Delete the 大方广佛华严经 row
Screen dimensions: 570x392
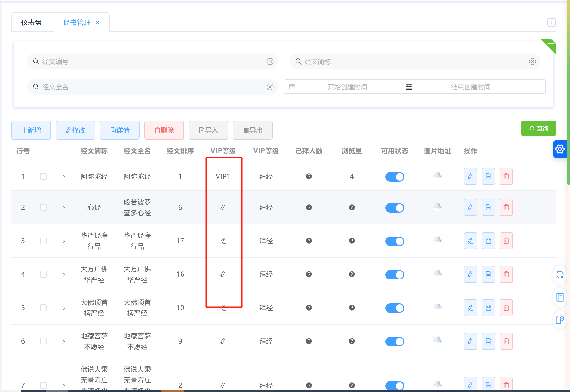tap(506, 274)
